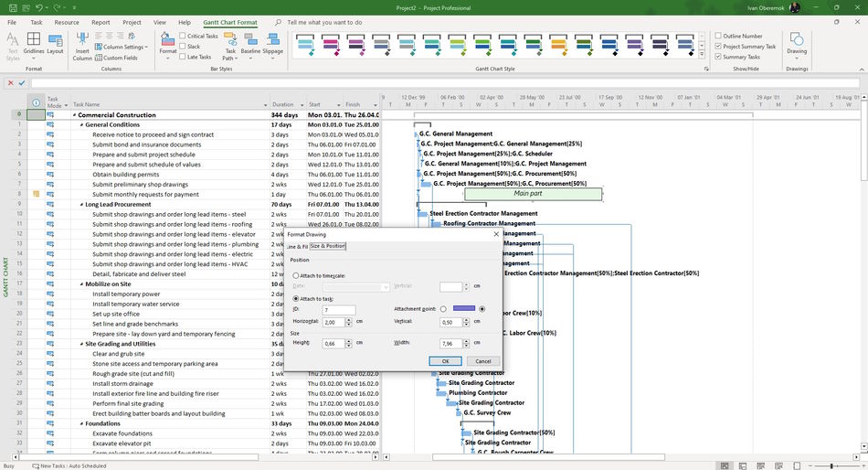The image size is (868, 470).
Task: Select the Gantt Chart view icon in status bar
Action: coord(724,465)
